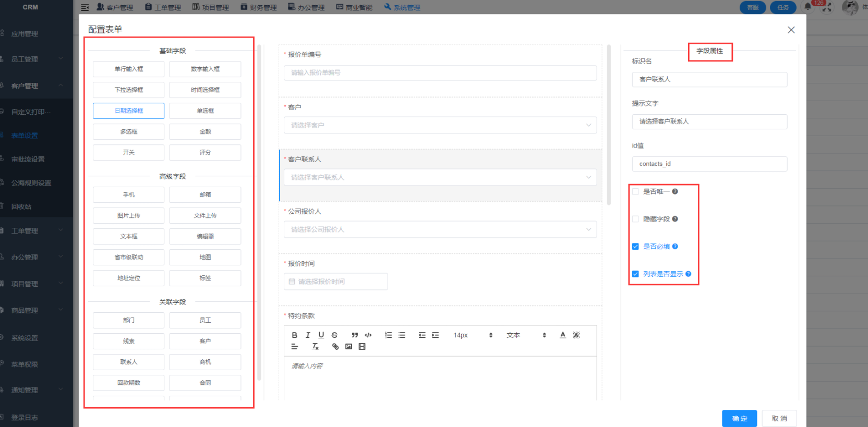Insert a hyperlink in the editor
868x427 pixels.
(x=335, y=347)
